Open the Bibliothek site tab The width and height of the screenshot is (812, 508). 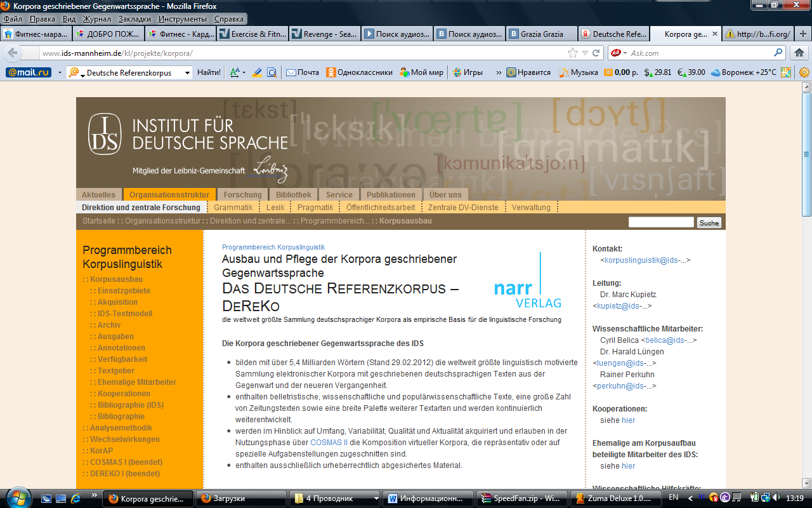point(294,195)
